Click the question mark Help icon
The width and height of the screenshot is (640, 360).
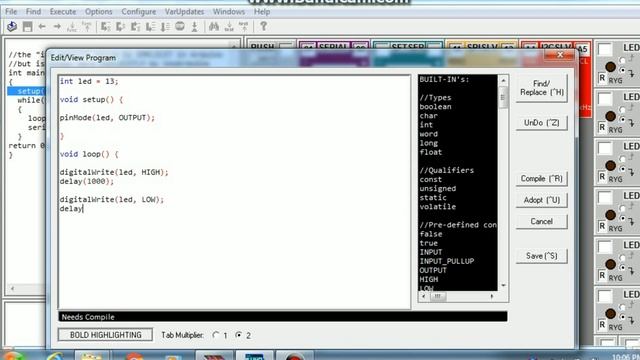pyautogui.click(x=264, y=27)
